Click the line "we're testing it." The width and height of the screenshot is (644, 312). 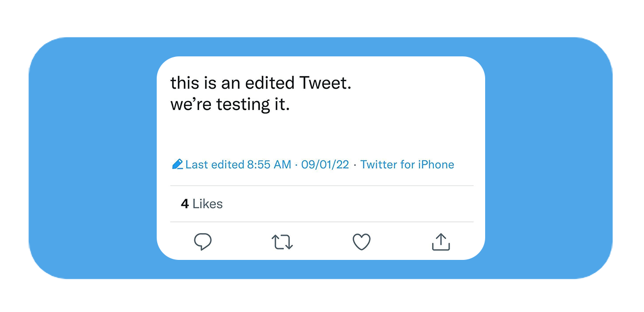(230, 104)
